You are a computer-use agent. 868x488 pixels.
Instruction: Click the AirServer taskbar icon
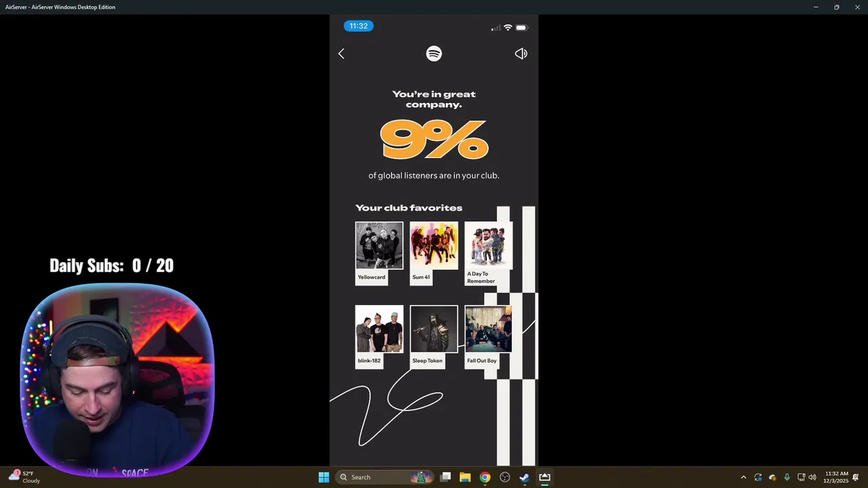(x=545, y=477)
